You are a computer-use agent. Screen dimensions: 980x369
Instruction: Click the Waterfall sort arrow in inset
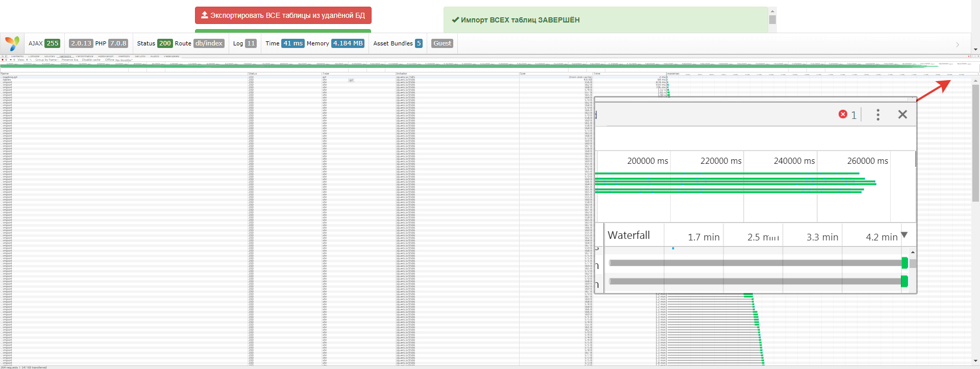[904, 235]
